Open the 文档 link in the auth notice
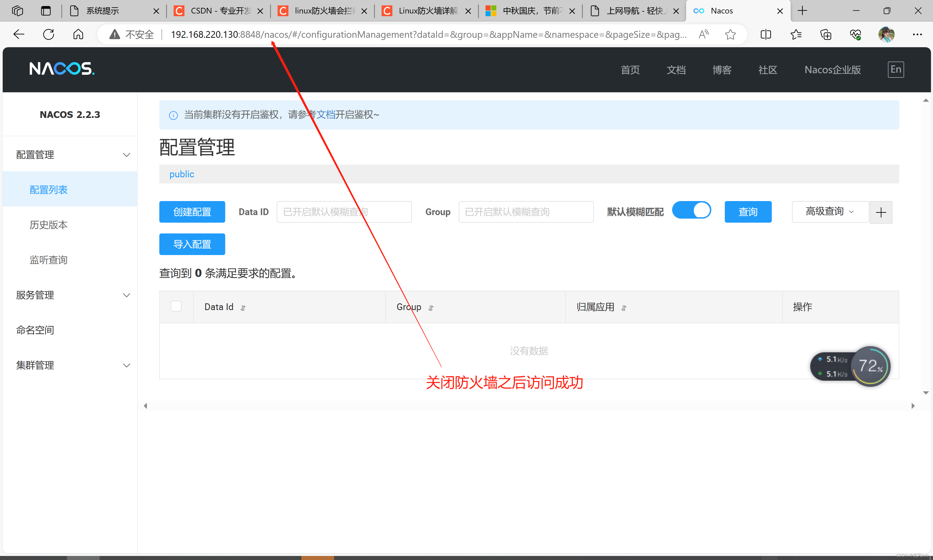 (325, 115)
